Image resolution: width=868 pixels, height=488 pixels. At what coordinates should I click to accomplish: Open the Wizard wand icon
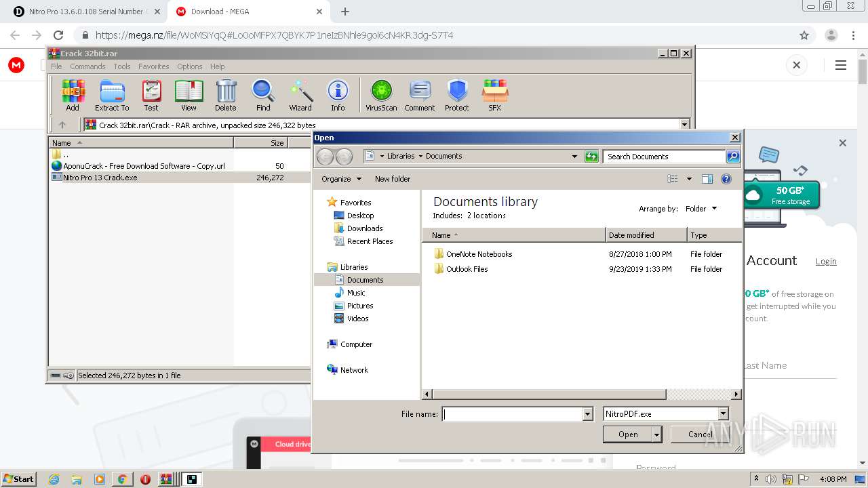(300, 95)
